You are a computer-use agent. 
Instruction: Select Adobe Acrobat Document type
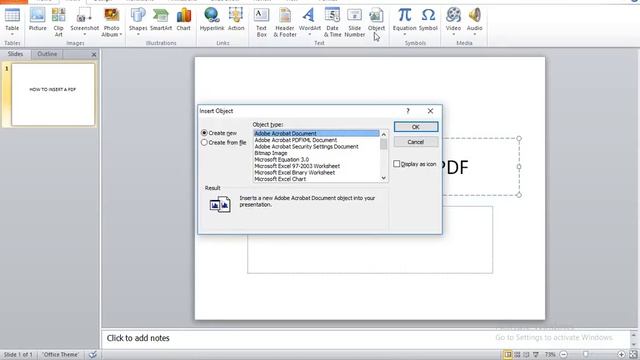(316, 133)
